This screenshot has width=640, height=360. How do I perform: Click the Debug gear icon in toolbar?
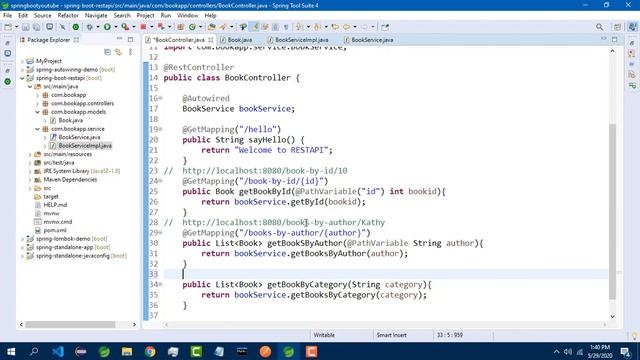(89, 27)
